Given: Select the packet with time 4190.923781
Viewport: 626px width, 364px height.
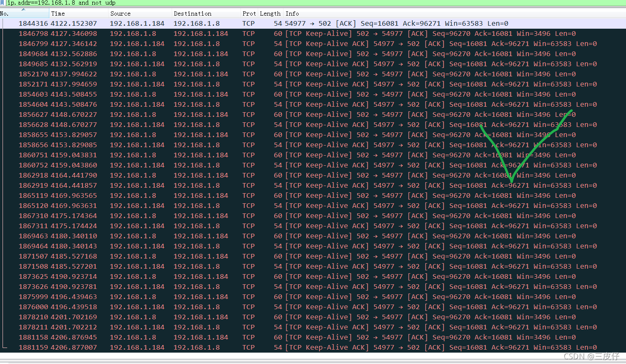Looking at the screenshot, I should (x=313, y=287).
